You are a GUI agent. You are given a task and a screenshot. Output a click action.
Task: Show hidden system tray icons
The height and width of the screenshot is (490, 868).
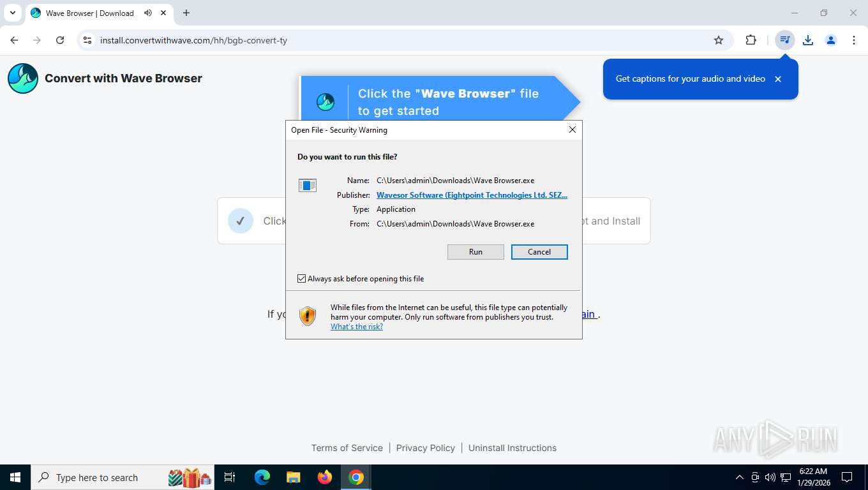pos(740,477)
